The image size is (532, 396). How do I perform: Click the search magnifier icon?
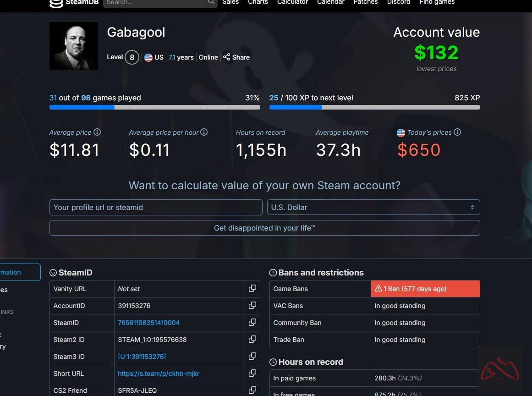(x=211, y=2)
